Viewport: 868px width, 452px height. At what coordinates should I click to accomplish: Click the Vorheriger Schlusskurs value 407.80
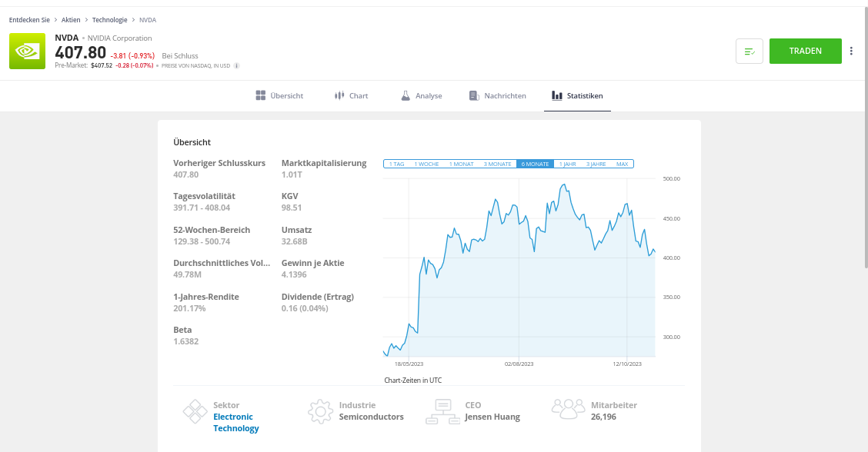tap(186, 174)
